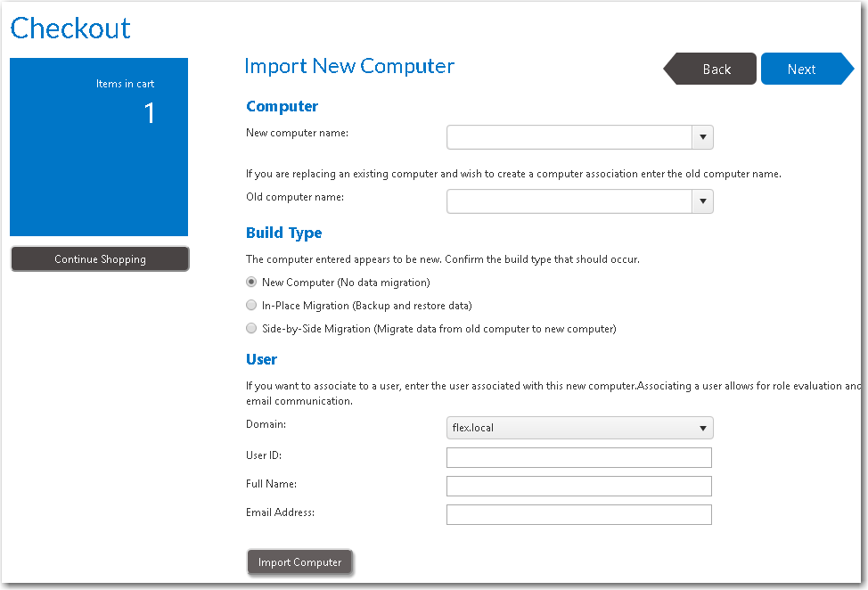Click into the Old computer name field

[569, 201]
